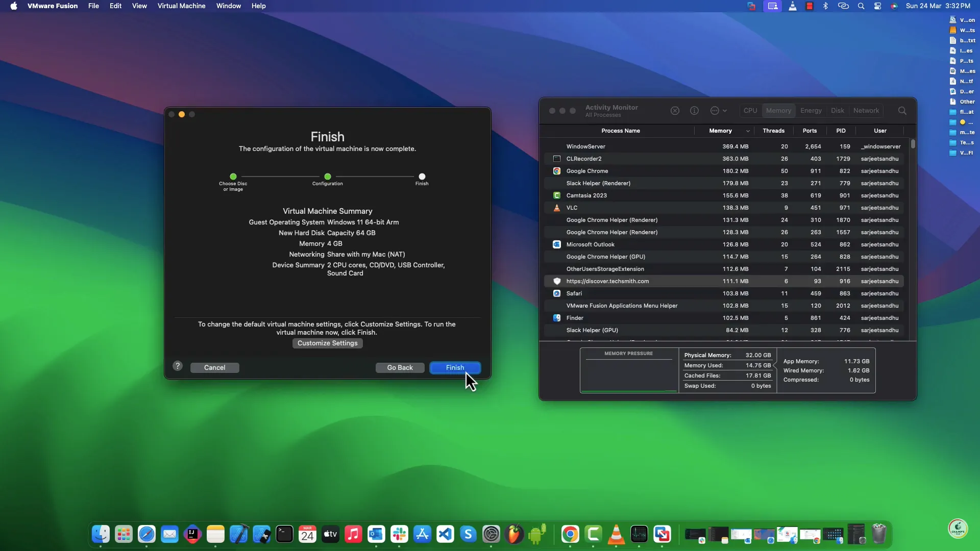Open the Trash in the Dock
The width and height of the screenshot is (980, 551).
point(879,534)
